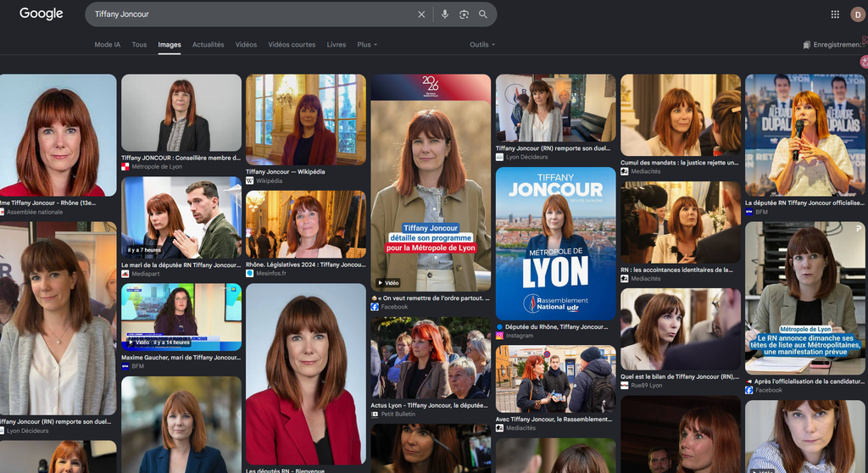Screen dimensions: 868x473
Task: Open Métropole de Lyon Conseillère membre thumbnail
Action: pyautogui.click(x=181, y=113)
